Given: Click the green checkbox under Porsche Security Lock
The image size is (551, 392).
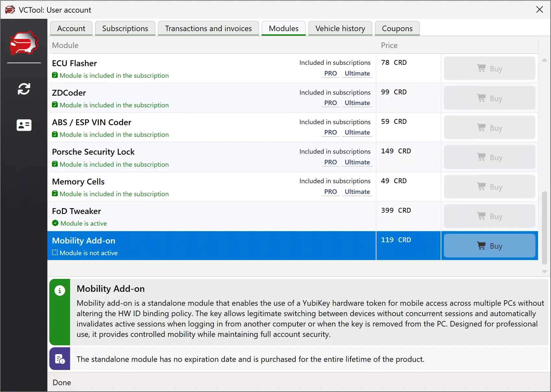Looking at the screenshot, I should [x=55, y=164].
